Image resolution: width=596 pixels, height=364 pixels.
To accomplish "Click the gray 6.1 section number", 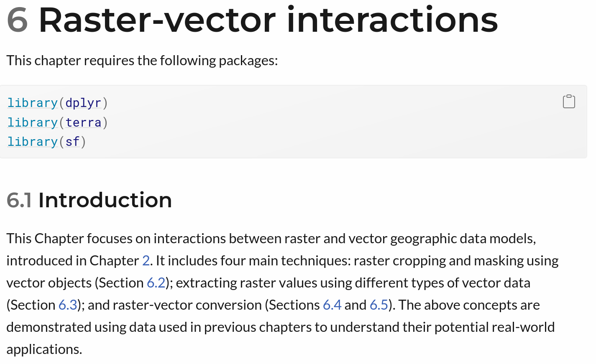I will tap(19, 200).
